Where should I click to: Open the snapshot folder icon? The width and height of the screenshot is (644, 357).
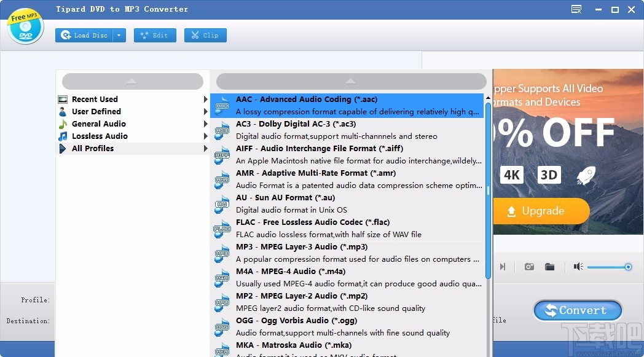(x=549, y=267)
